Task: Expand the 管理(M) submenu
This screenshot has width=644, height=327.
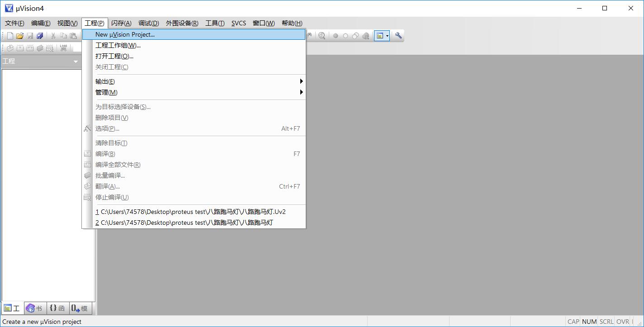Action: point(194,92)
